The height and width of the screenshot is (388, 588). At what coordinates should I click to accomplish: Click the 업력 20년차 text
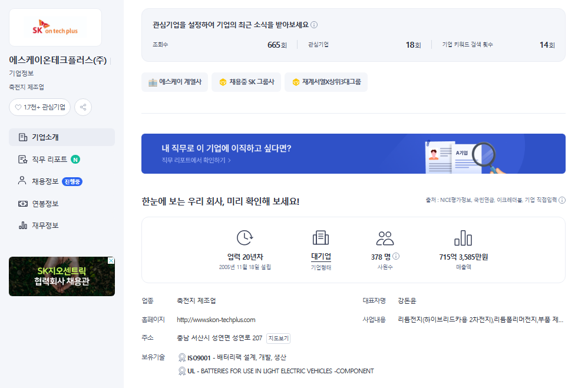(x=245, y=257)
